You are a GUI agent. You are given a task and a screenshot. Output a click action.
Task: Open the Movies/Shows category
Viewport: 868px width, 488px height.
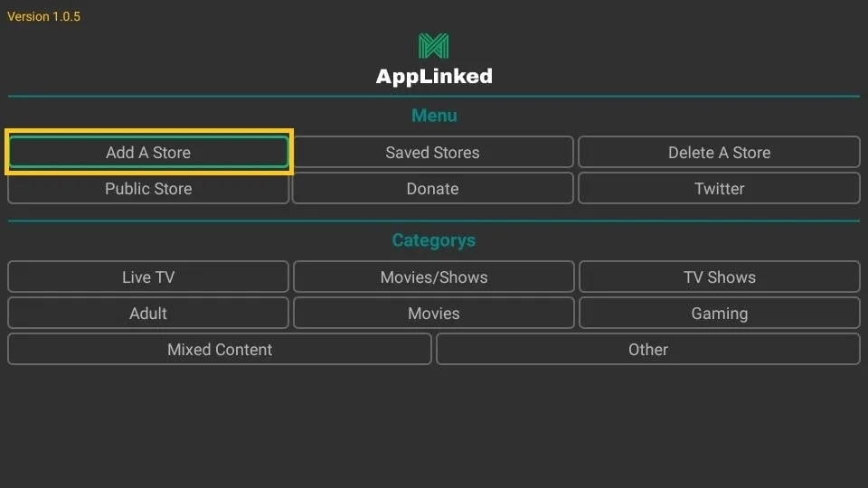[433, 277]
